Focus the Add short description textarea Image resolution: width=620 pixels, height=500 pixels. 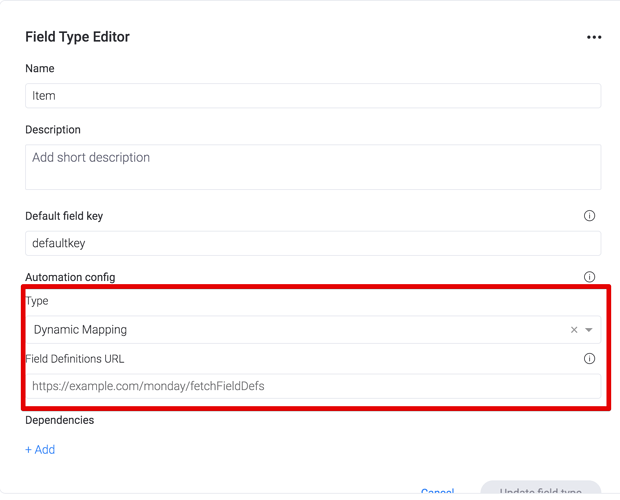point(312,167)
